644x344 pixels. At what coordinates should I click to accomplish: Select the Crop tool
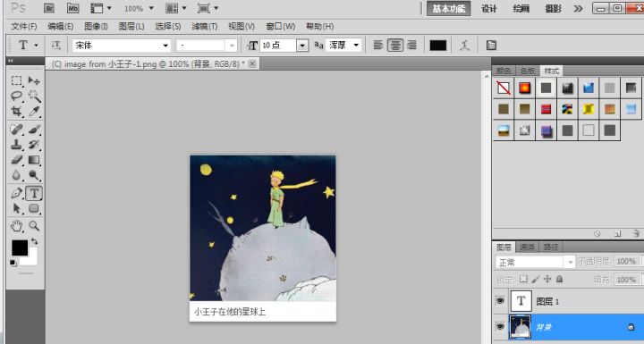17,112
